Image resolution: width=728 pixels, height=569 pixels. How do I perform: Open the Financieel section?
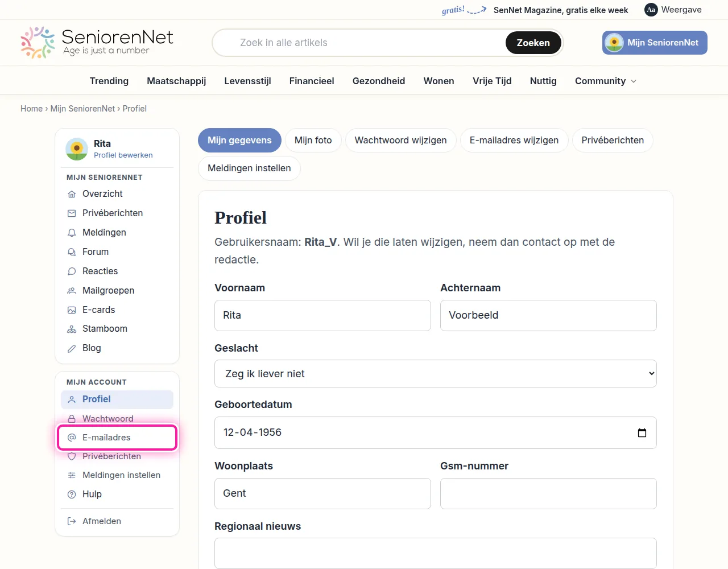tap(312, 81)
